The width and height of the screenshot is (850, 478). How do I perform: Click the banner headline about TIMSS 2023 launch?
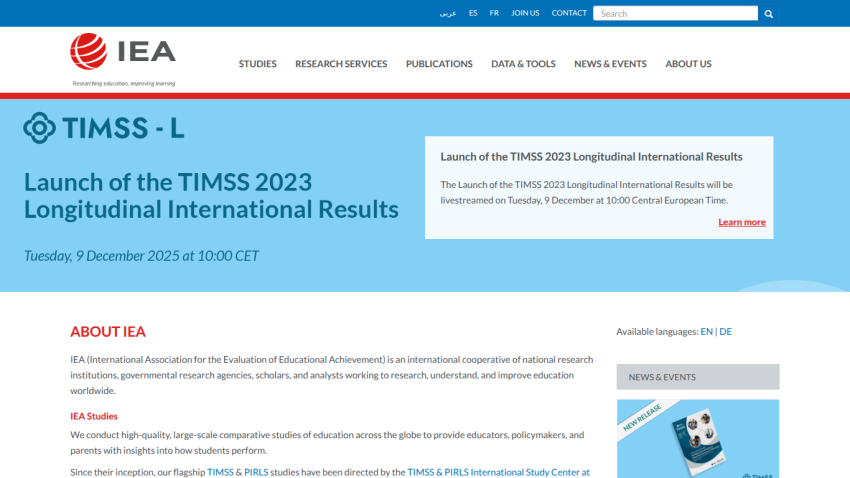211,195
